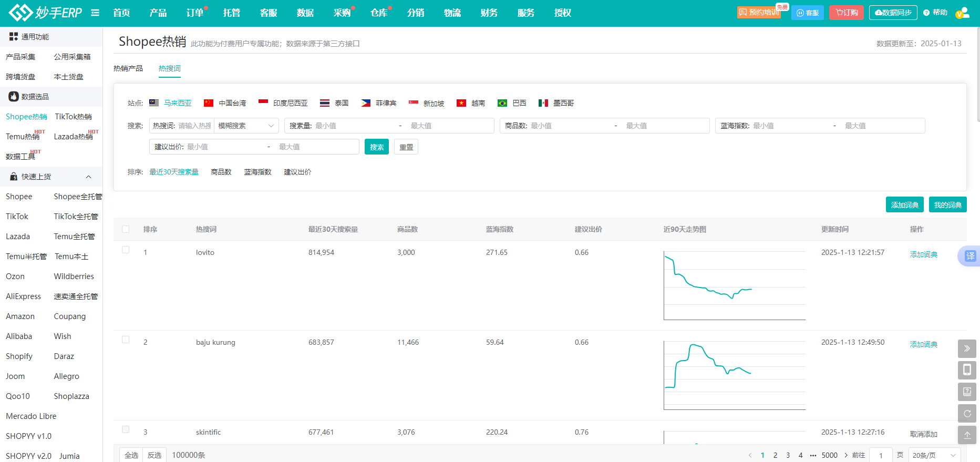Sort by 蓝海指数

(258, 172)
